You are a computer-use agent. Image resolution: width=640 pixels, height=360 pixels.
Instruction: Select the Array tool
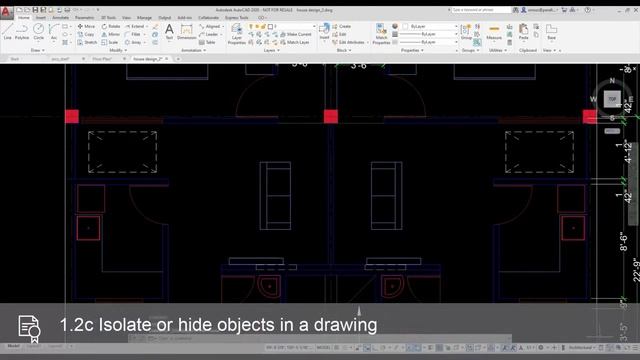tap(133, 42)
